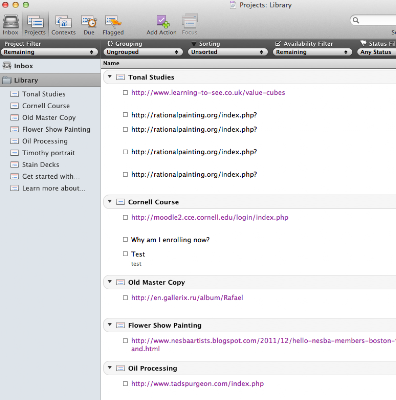Open the nesbaartists.blogspot.com link

(263, 345)
